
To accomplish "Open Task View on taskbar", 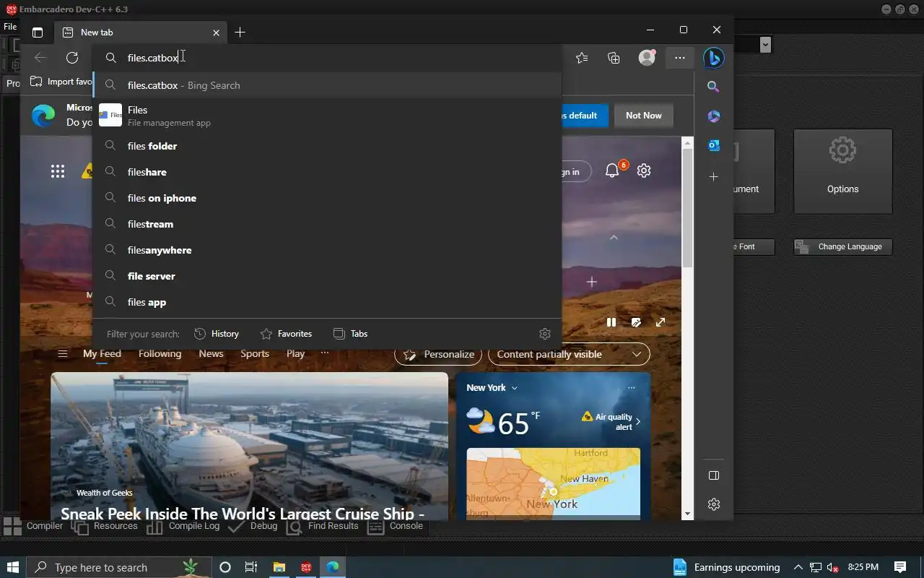I will coord(251,567).
